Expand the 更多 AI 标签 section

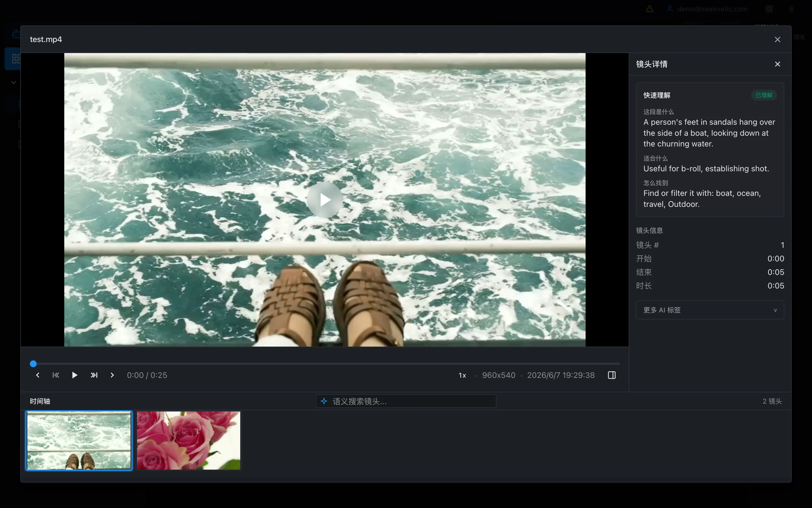click(710, 310)
